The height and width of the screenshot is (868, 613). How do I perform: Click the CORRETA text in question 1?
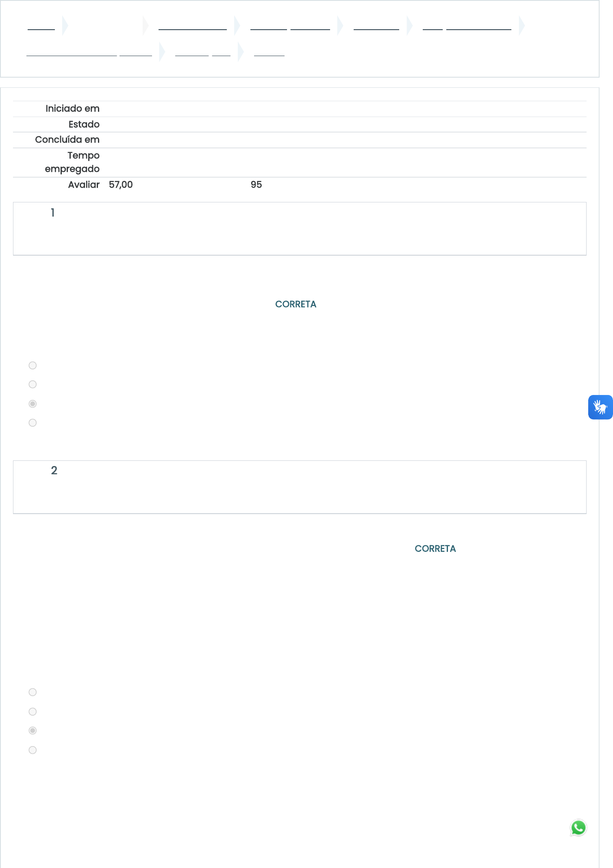pos(296,304)
